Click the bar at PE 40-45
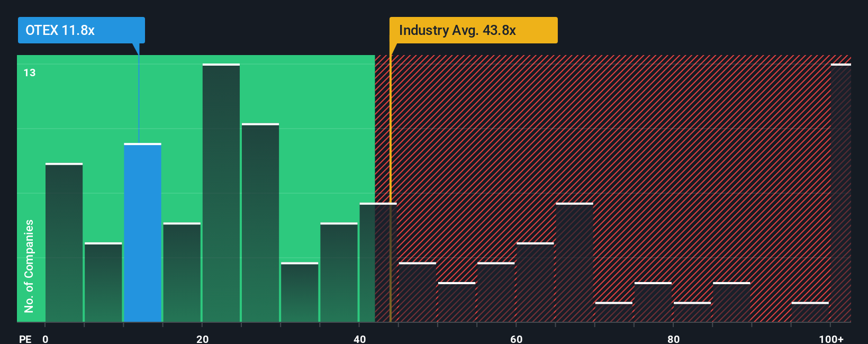868x344 pixels. [x=378, y=262]
